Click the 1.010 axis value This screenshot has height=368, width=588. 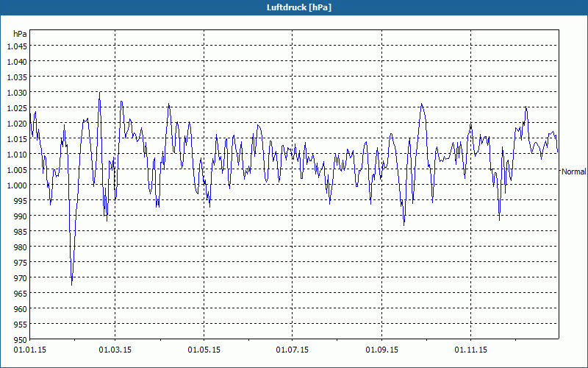(x=17, y=154)
